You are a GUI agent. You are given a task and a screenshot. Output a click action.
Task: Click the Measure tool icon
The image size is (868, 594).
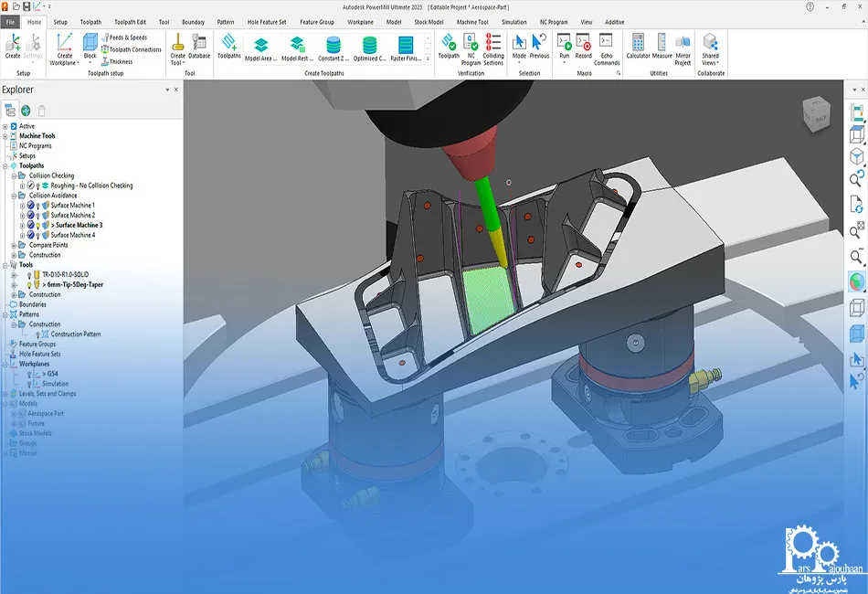click(x=662, y=46)
